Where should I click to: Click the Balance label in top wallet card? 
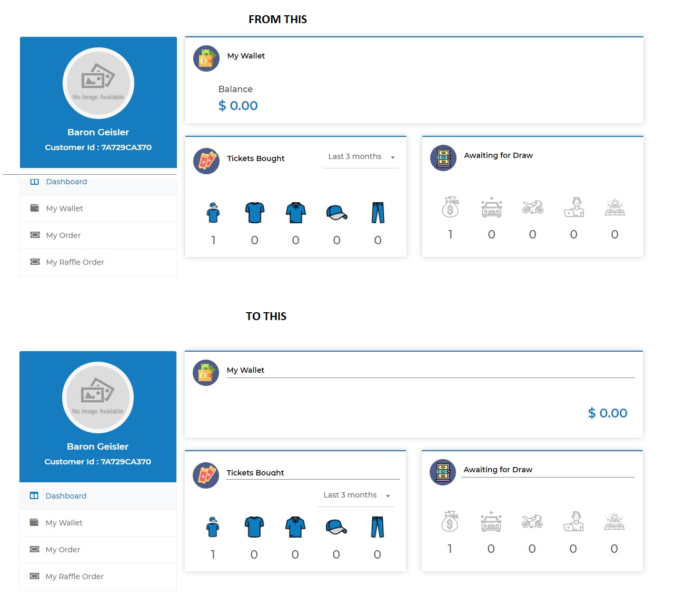235,90
